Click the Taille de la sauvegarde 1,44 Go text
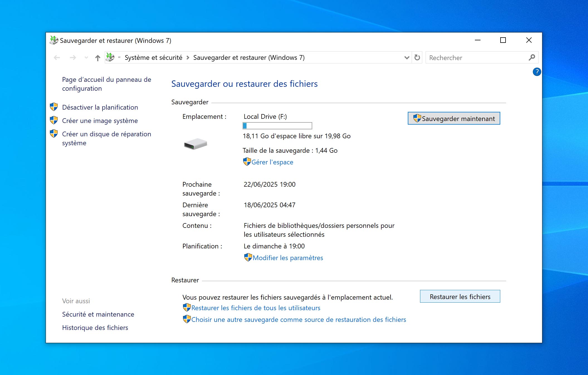The image size is (588, 375). pos(290,151)
